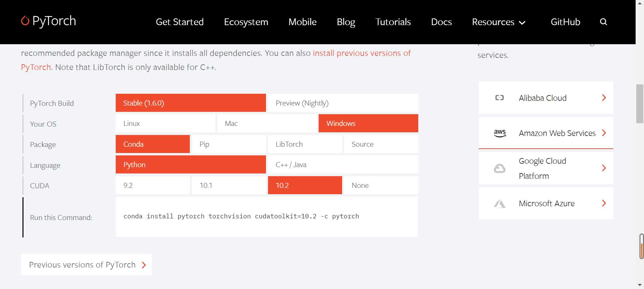Choose Mac as your OS

point(267,123)
